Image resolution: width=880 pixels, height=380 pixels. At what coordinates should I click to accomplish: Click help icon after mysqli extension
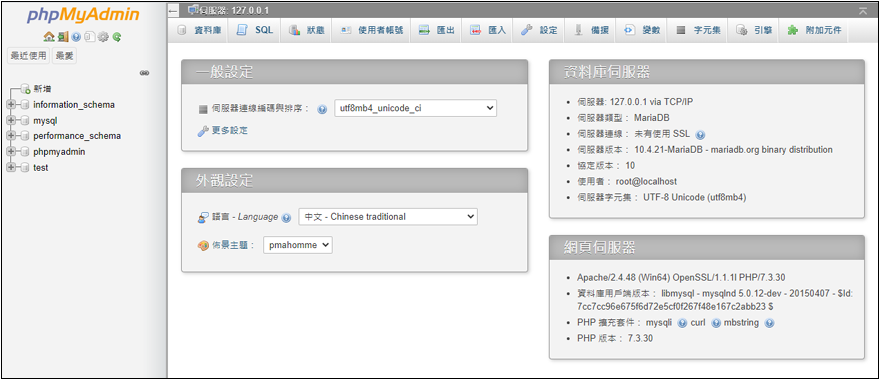click(682, 323)
